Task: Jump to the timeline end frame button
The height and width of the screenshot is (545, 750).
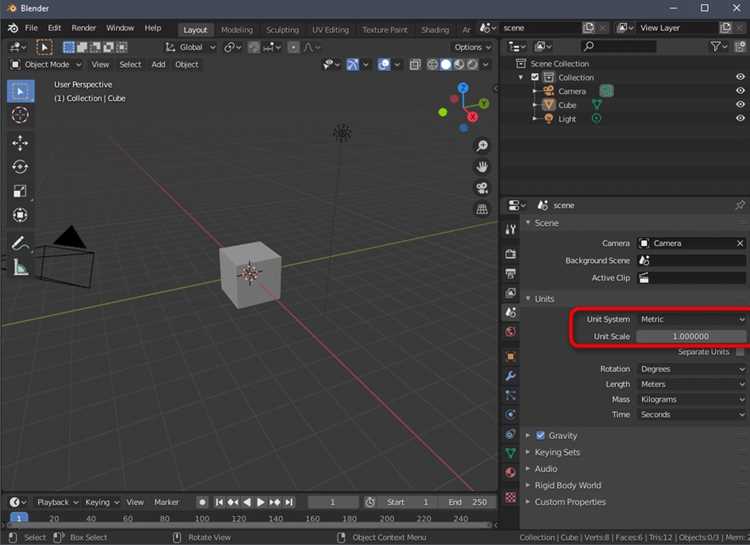Action: click(x=289, y=502)
